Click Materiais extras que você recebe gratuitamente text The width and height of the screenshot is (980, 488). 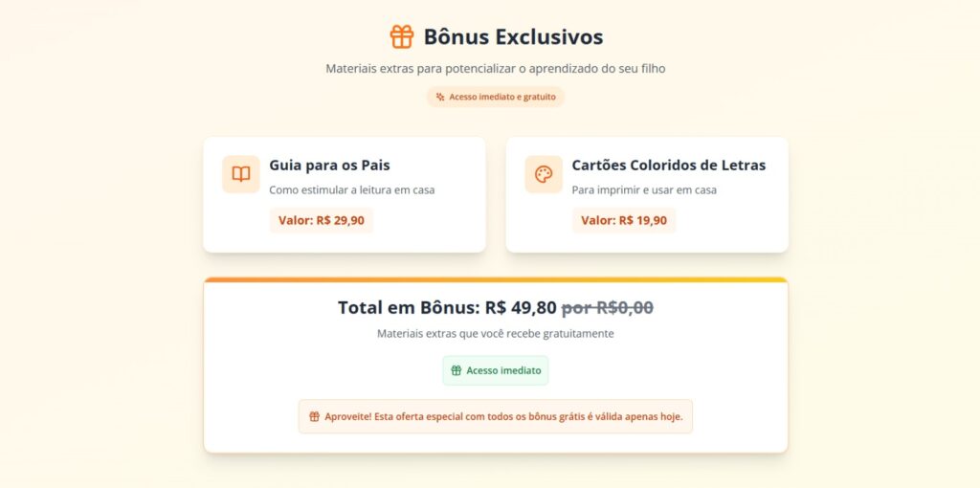point(496,334)
